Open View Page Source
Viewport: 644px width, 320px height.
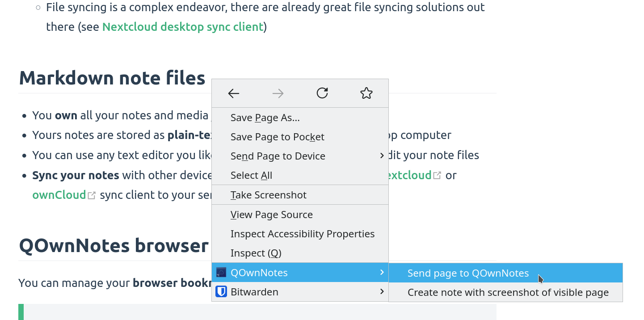[x=271, y=215]
